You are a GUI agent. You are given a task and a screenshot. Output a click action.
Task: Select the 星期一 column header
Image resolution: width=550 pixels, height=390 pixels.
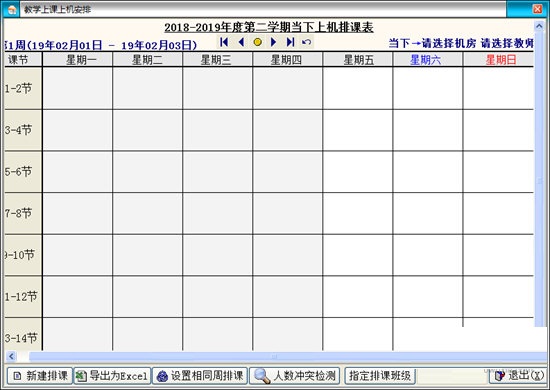[x=78, y=60]
